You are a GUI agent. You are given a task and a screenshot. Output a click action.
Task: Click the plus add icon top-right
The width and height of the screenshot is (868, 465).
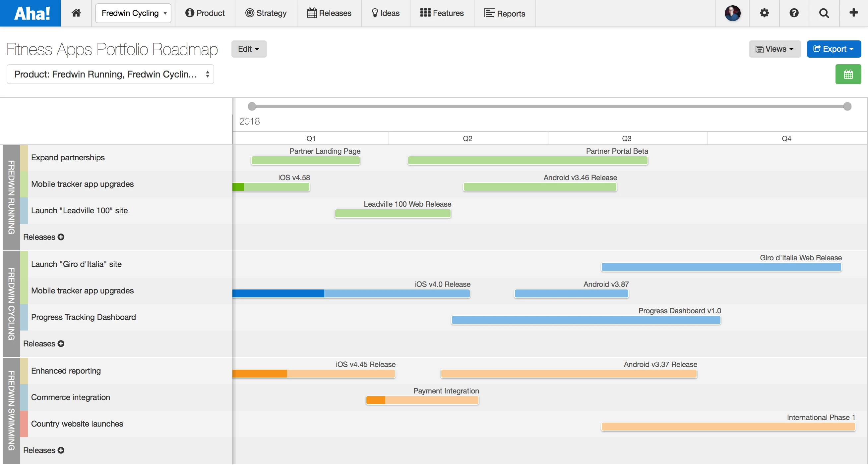pos(853,13)
